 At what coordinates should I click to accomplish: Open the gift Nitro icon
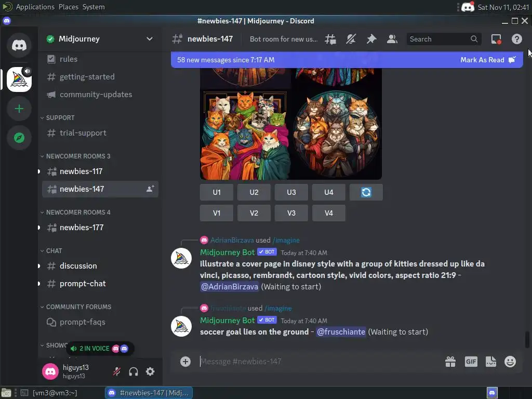450,362
